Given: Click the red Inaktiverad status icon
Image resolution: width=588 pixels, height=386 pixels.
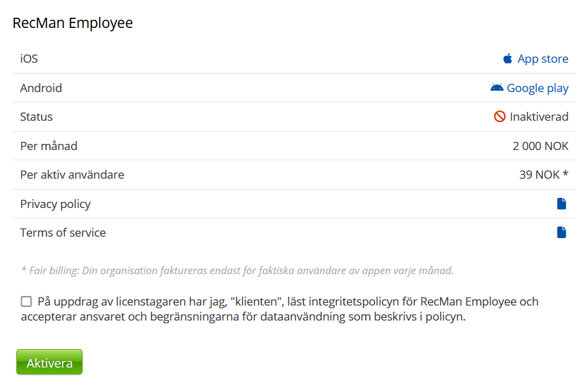Looking at the screenshot, I should pos(499,117).
